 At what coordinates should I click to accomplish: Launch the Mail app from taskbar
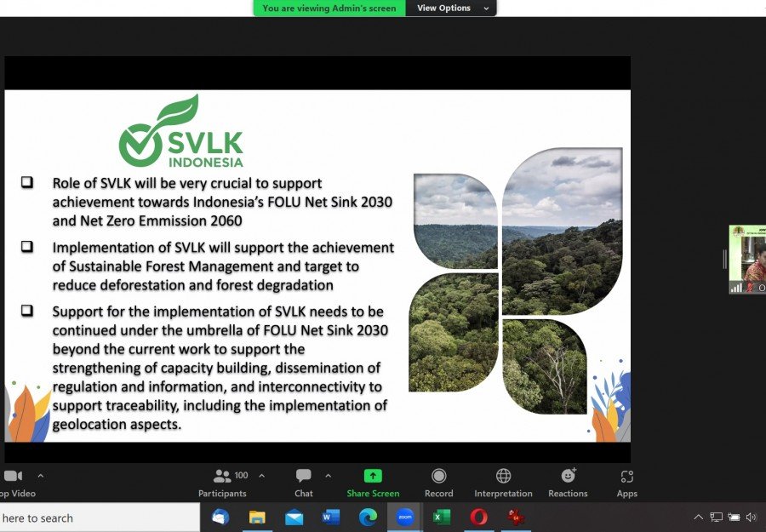tap(294, 517)
